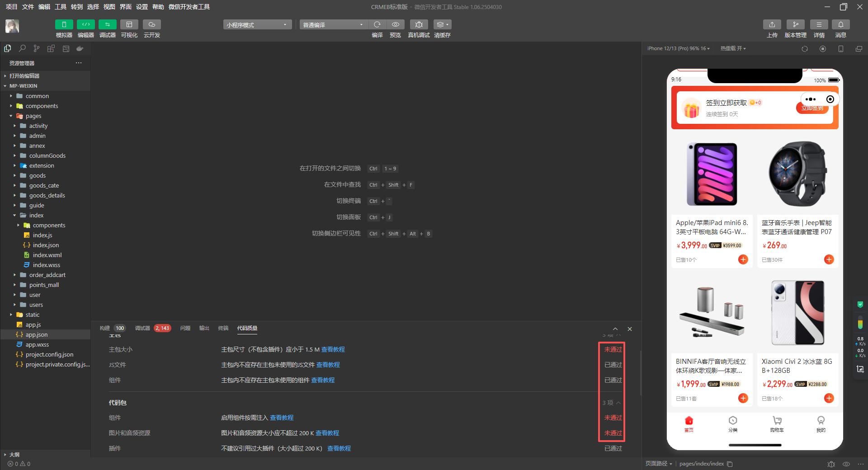The height and width of the screenshot is (470, 868).
Task: Maximize the bottom panel with up chevron
Action: click(615, 329)
